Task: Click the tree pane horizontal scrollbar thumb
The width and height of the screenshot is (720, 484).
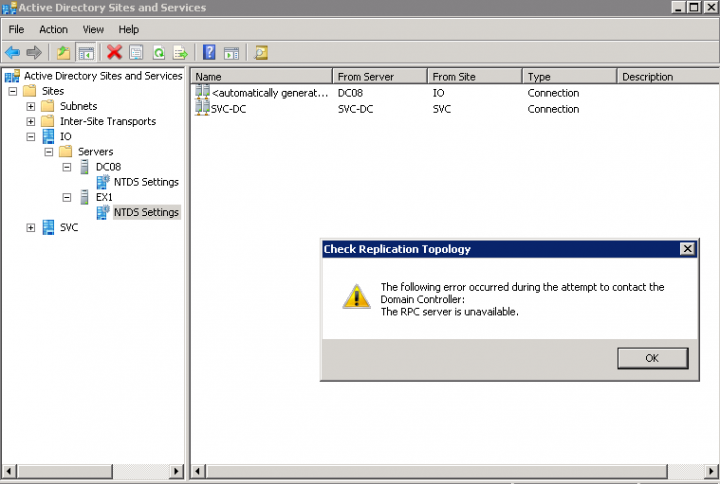Action: [65, 471]
